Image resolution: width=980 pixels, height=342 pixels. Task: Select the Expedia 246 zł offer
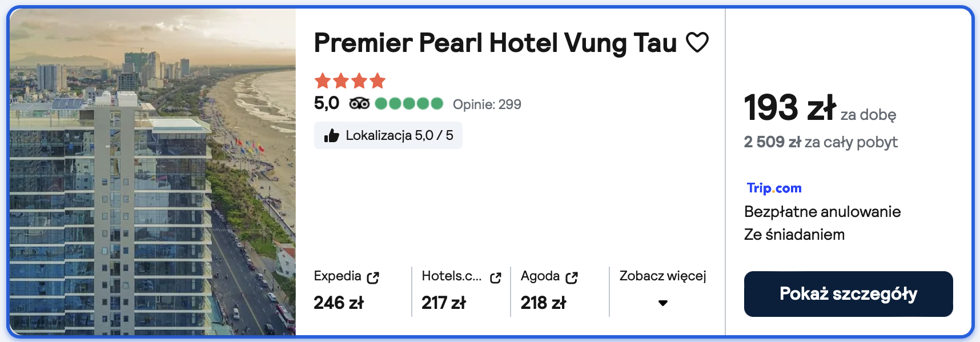(339, 303)
